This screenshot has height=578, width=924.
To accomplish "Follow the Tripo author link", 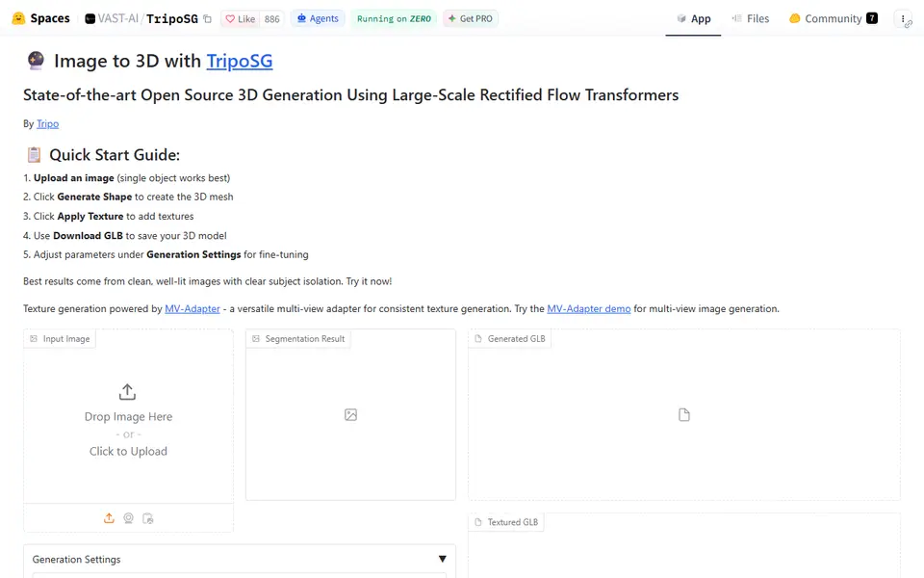I will tap(48, 124).
